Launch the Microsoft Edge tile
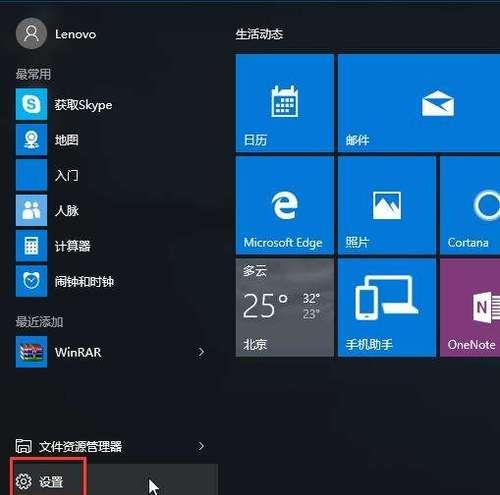Screen dimensions: 500x495 [285, 205]
